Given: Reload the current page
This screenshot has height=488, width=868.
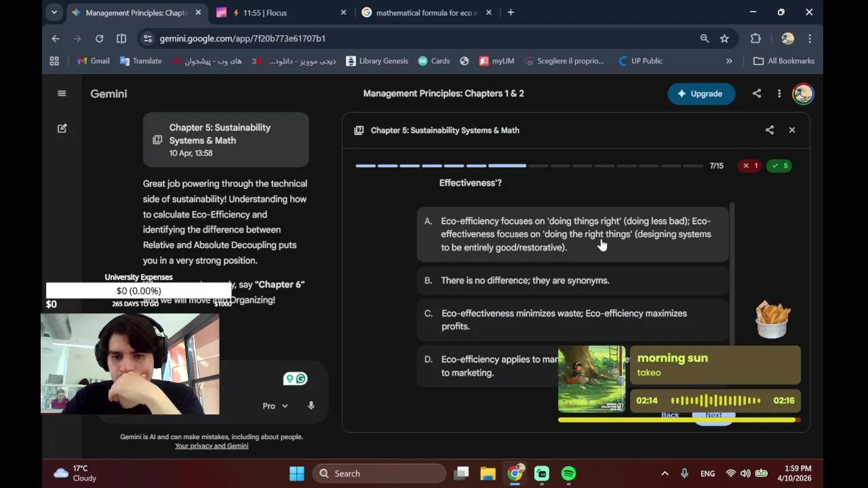Looking at the screenshot, I should pos(100,39).
